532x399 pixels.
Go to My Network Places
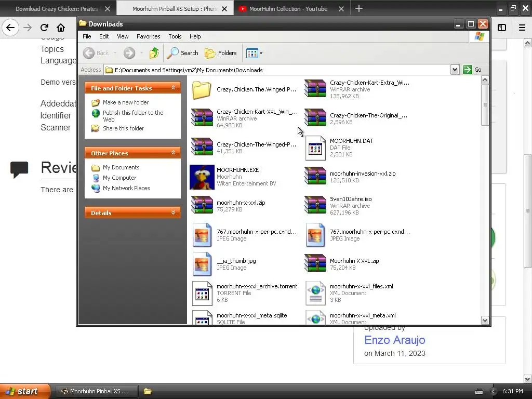[x=126, y=188]
